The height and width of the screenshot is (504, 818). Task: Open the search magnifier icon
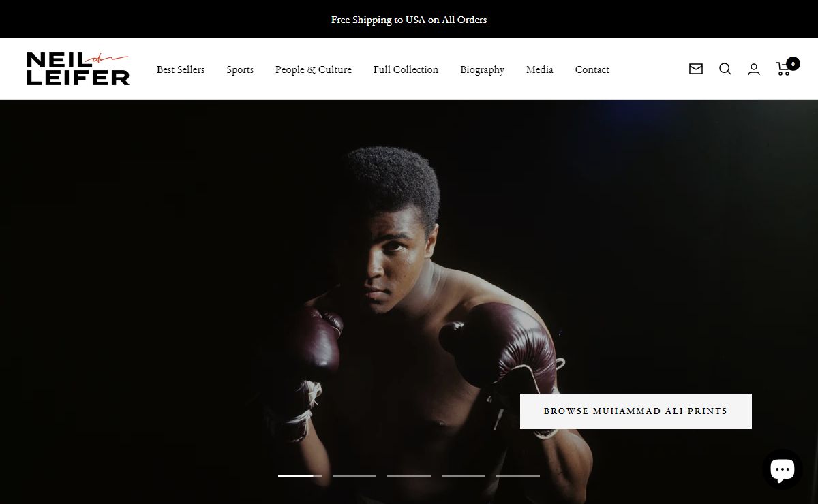click(x=725, y=69)
